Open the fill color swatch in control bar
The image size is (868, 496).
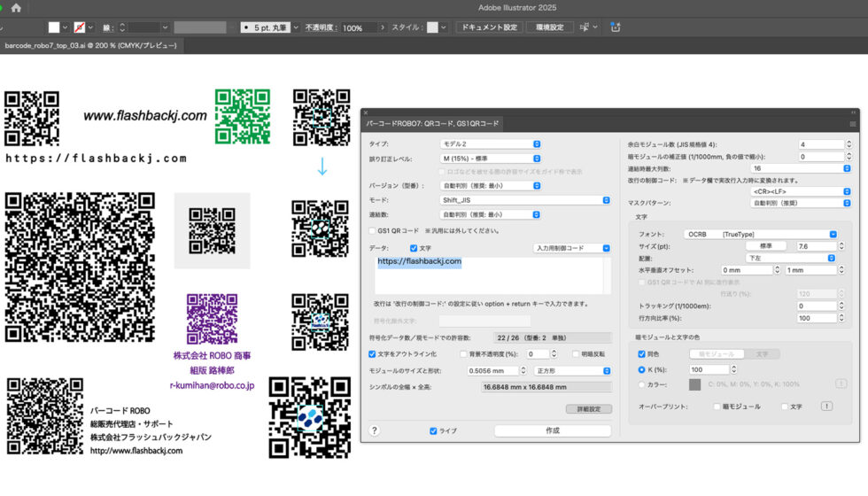[x=54, y=27]
